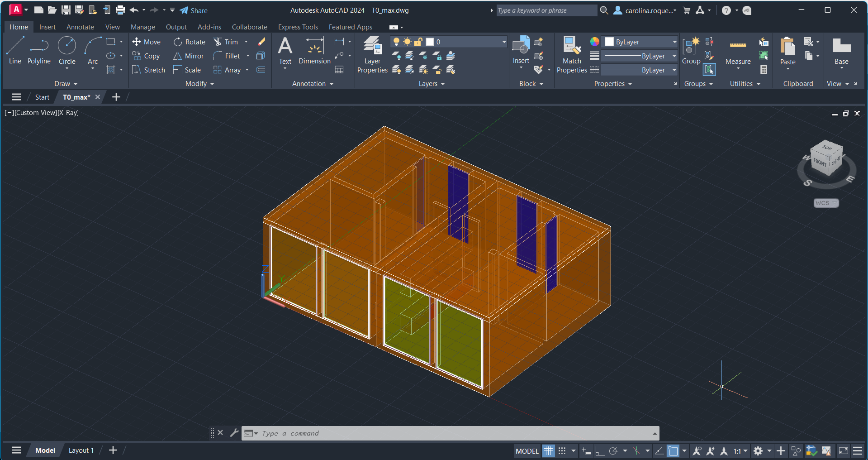The width and height of the screenshot is (868, 460).
Task: Activate the Mirror tool
Action: pos(189,56)
